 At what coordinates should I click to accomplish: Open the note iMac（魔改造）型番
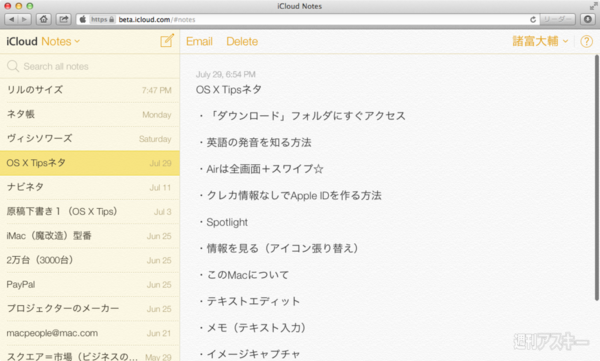[x=90, y=236]
